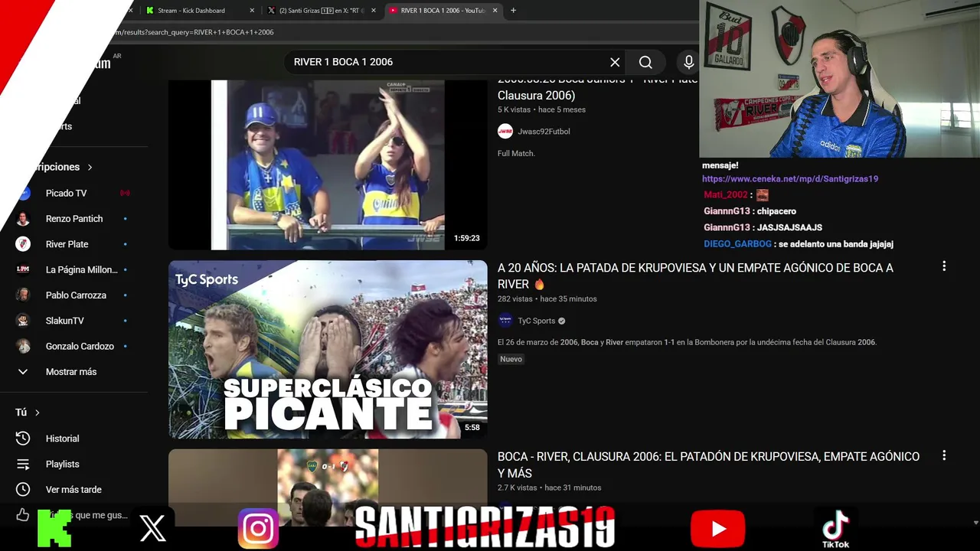This screenshot has height=551, width=980.
Task: Click the Instagram logo in the overlay
Action: 258,529
